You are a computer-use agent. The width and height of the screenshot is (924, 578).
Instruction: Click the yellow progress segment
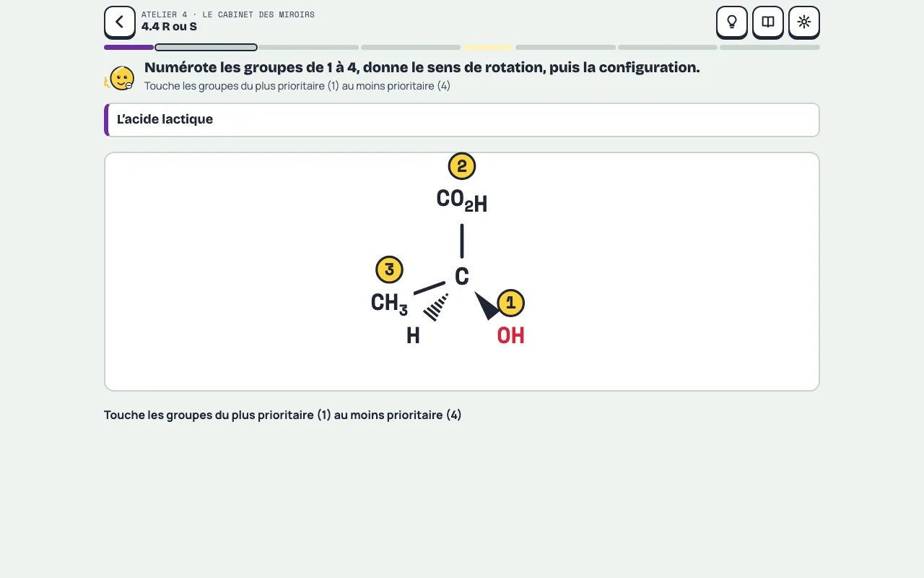point(488,48)
